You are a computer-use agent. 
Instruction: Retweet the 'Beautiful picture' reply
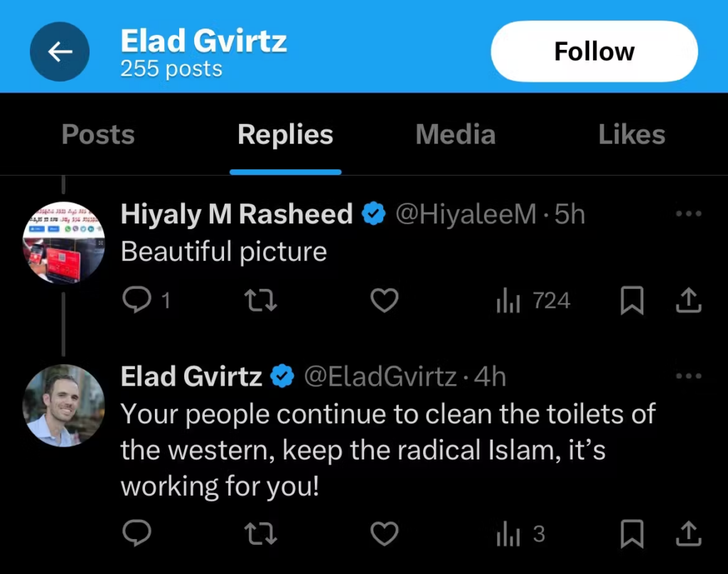pos(260,300)
